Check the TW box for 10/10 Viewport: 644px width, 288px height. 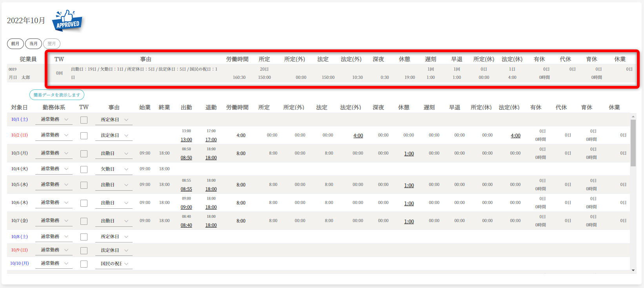(84, 264)
